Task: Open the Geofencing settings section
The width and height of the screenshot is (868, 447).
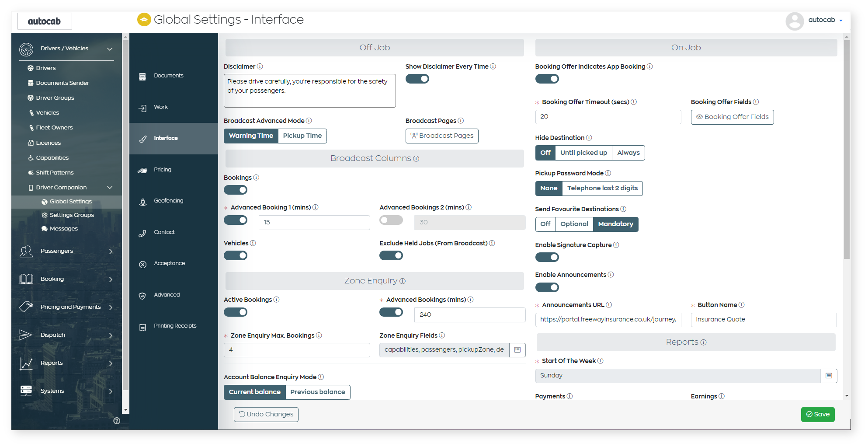Action: 142,202
